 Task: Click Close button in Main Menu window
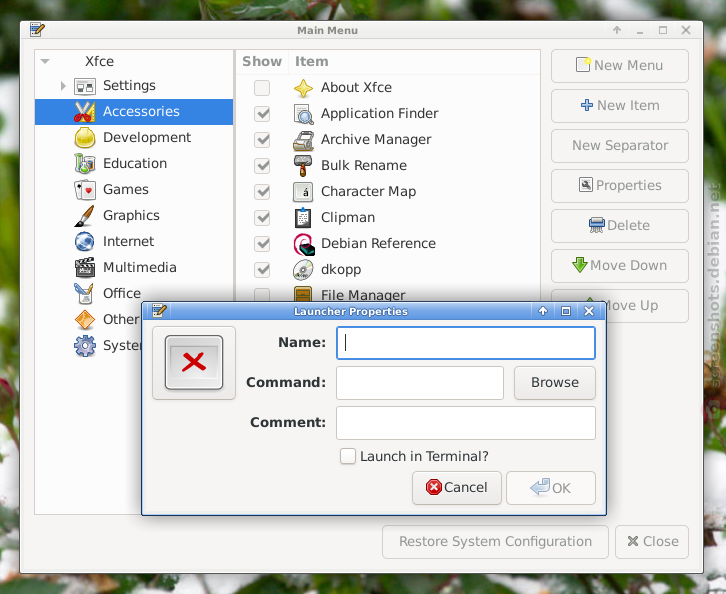click(x=652, y=542)
